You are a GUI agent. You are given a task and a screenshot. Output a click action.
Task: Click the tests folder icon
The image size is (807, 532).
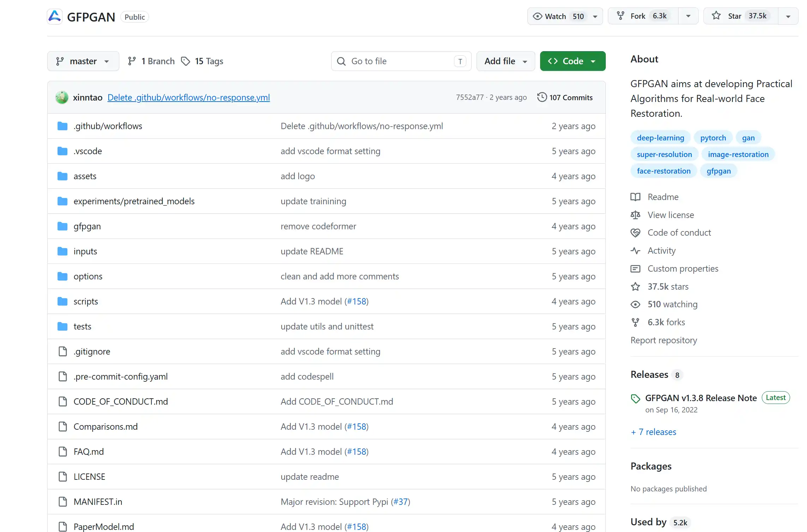click(62, 326)
